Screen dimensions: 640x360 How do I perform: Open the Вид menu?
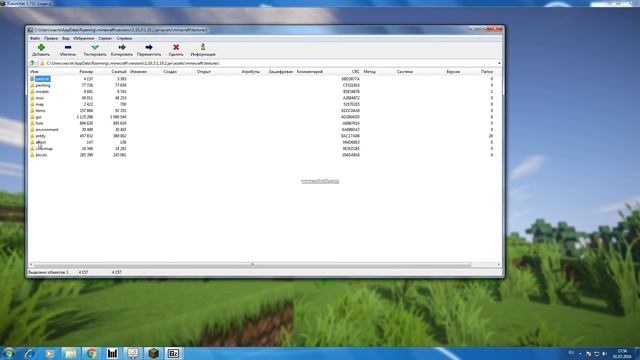click(x=65, y=38)
